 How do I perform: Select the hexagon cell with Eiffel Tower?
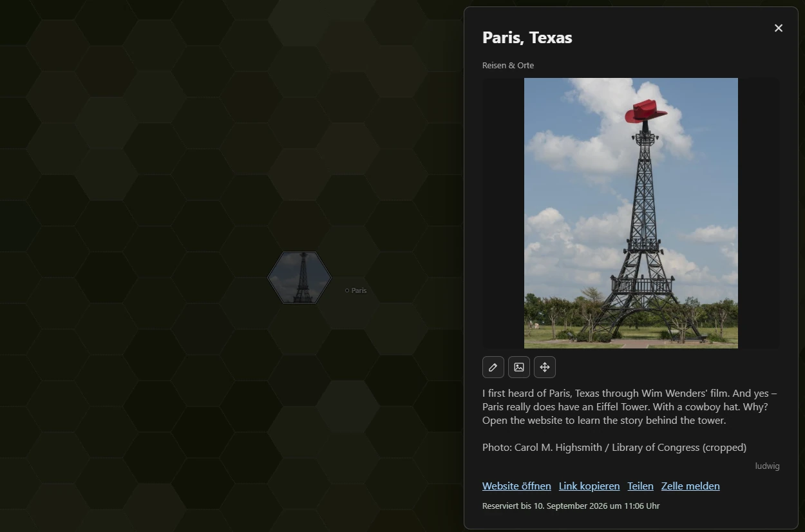pyautogui.click(x=299, y=278)
